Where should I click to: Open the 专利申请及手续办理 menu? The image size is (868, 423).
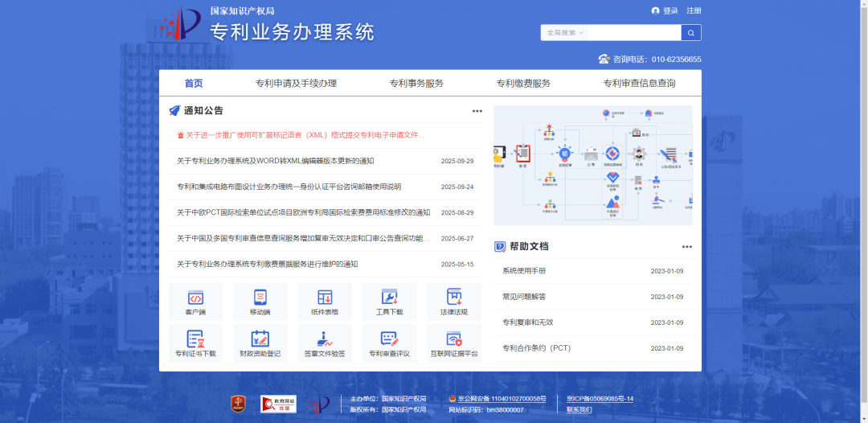[296, 84]
